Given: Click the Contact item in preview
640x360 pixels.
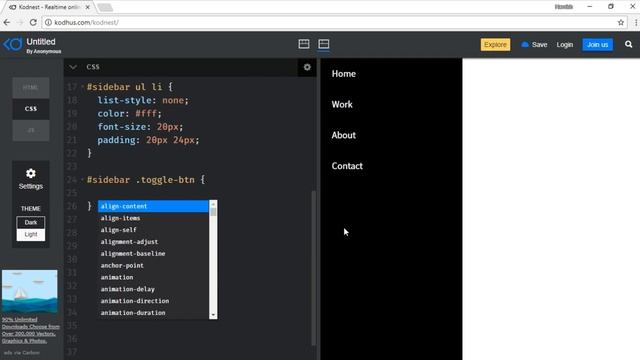Looking at the screenshot, I should (x=347, y=166).
